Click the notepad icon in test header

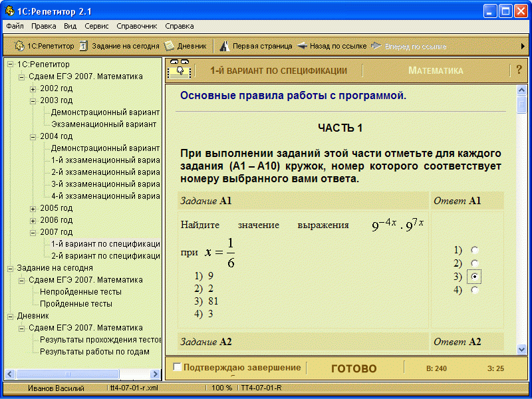pos(179,70)
